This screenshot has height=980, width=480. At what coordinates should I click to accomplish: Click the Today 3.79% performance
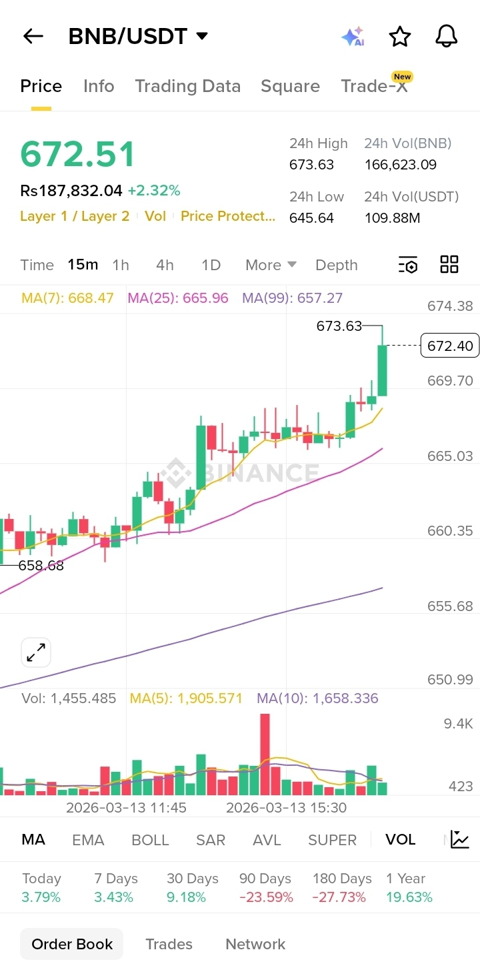[41, 888]
